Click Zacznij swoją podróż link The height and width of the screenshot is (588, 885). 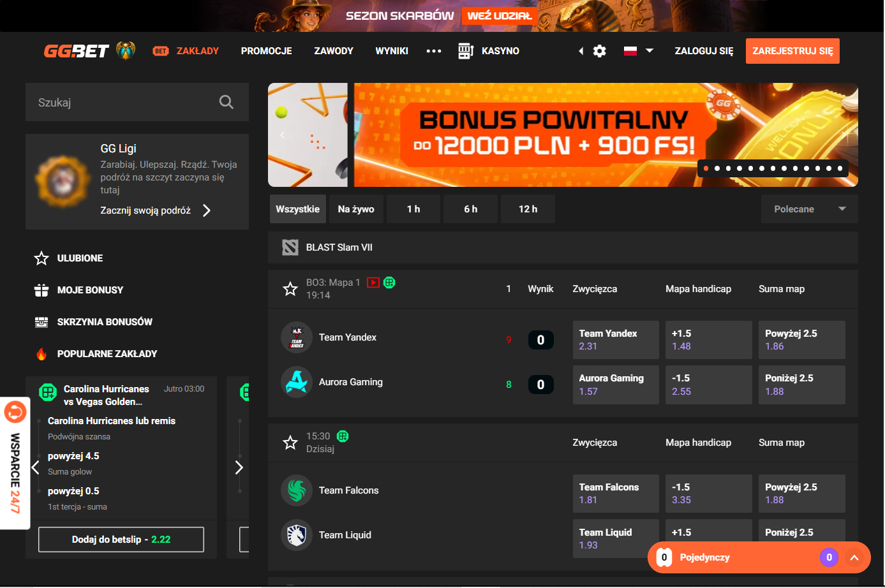pyautogui.click(x=145, y=210)
